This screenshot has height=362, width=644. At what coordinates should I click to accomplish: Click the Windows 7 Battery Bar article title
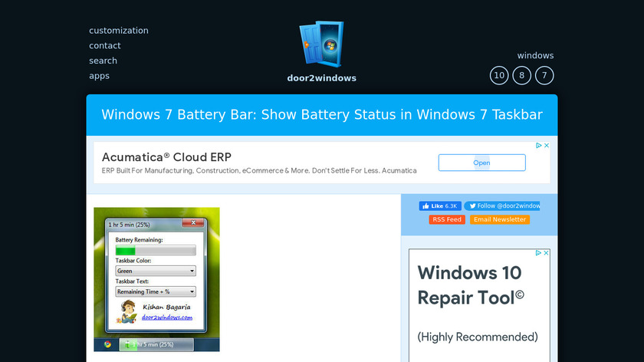(322, 114)
